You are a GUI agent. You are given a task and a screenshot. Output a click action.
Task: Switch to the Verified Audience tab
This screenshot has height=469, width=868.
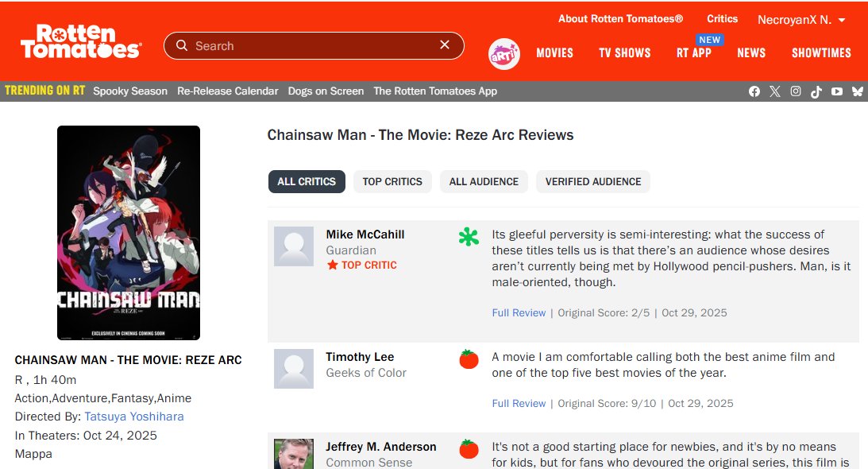593,182
